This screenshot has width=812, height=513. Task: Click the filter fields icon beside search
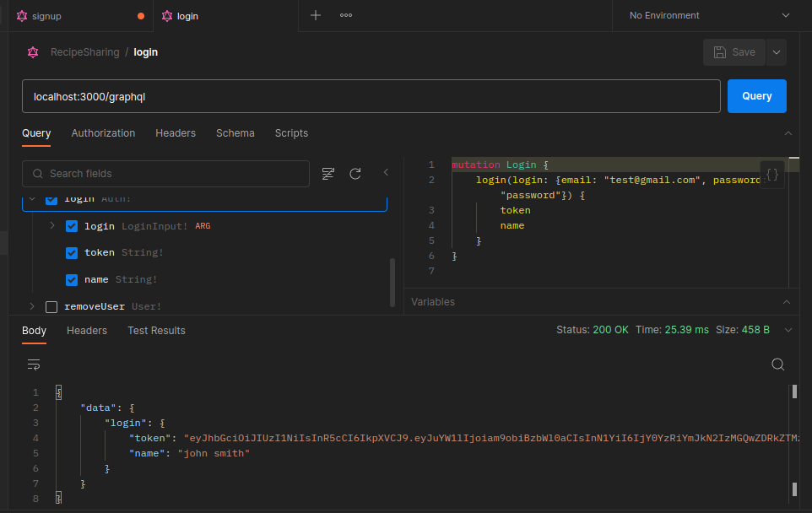[328, 173]
